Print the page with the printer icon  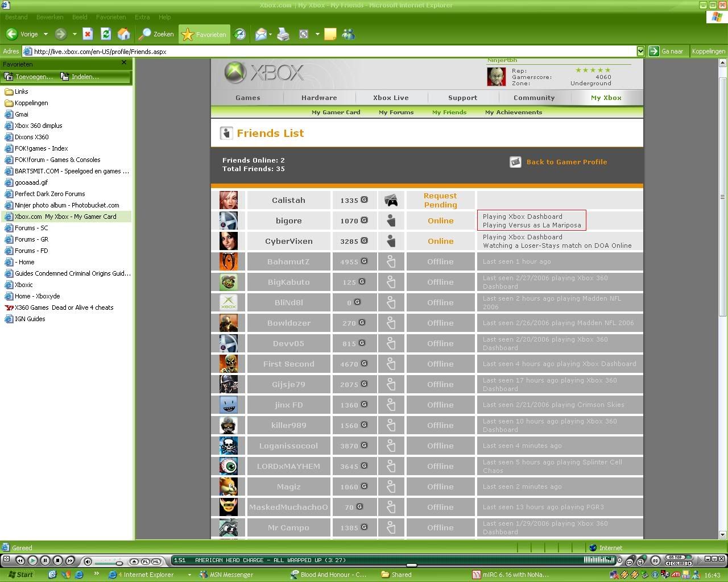point(283,34)
